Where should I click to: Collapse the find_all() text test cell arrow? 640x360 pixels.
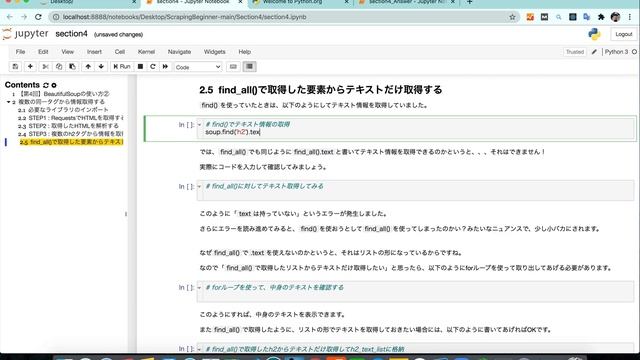pyautogui.click(x=200, y=187)
